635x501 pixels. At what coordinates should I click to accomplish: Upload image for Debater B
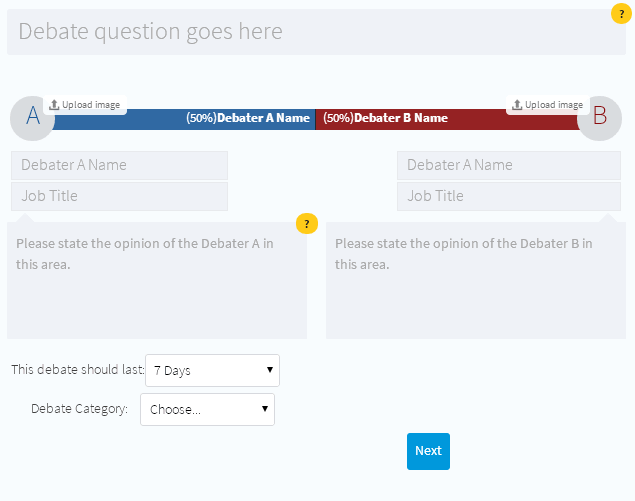pos(548,105)
